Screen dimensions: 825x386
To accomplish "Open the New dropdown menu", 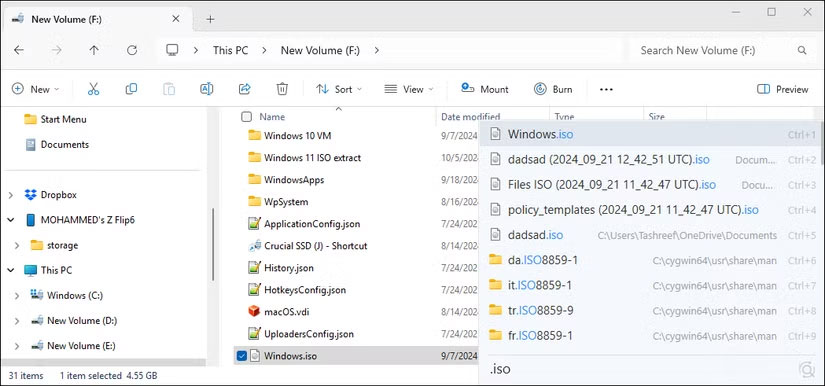I will click(35, 89).
